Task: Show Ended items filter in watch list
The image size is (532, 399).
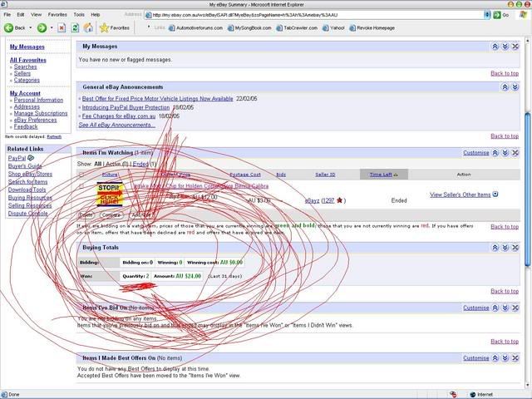Action: pyautogui.click(x=140, y=164)
